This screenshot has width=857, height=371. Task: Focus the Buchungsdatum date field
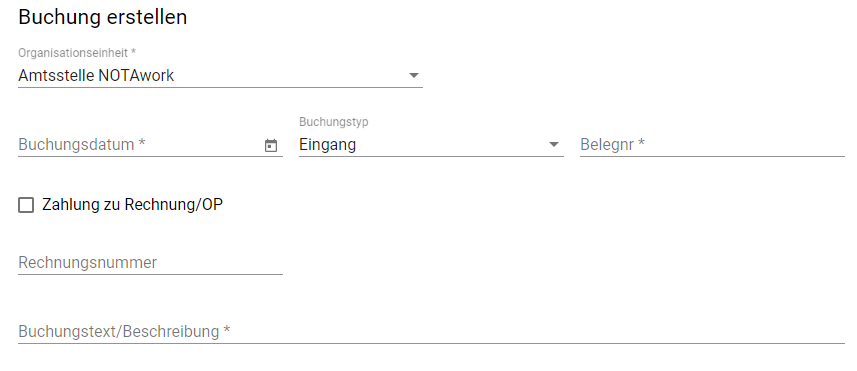pos(150,145)
